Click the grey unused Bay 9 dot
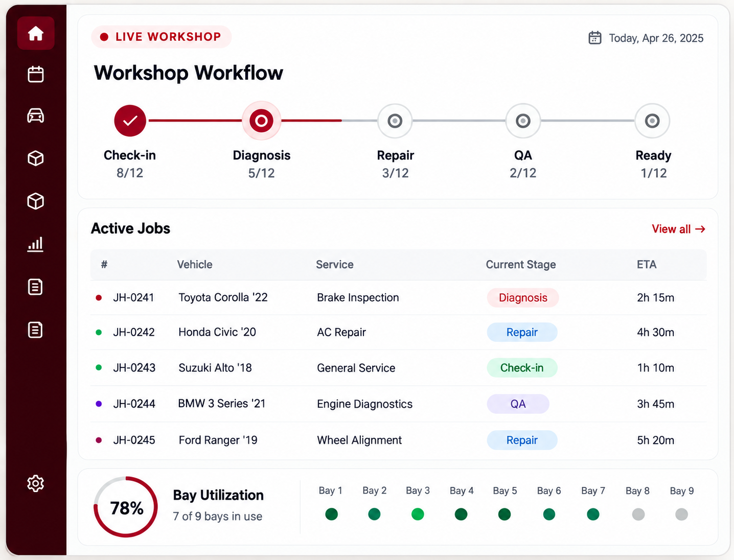The height and width of the screenshot is (560, 734). click(x=681, y=514)
